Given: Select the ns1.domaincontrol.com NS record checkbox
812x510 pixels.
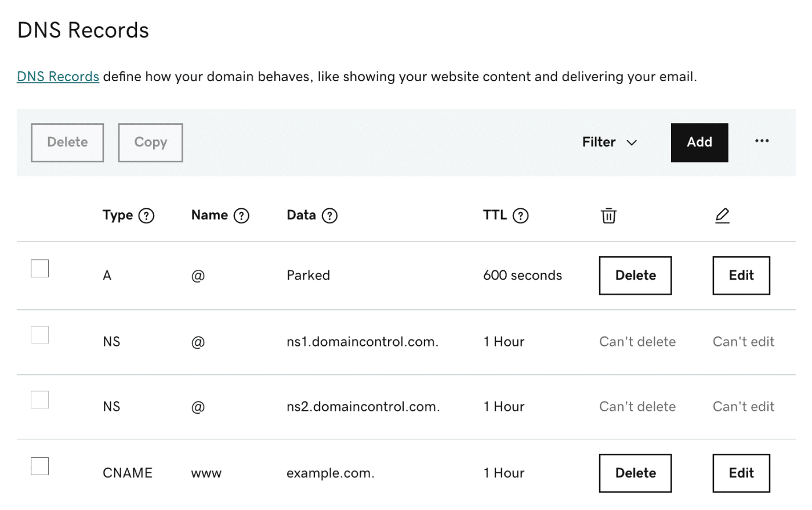Looking at the screenshot, I should 39,334.
